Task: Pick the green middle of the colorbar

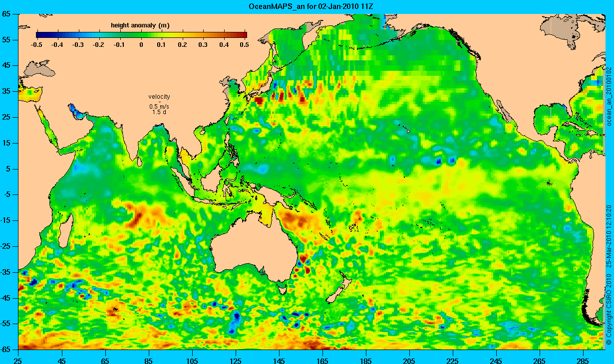Action: [x=141, y=35]
